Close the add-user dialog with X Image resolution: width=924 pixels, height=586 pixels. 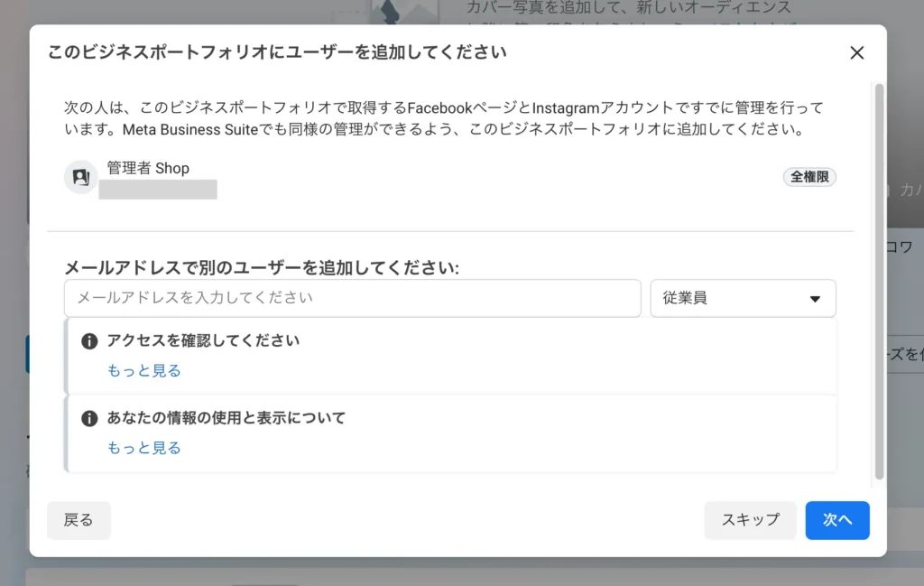click(x=856, y=53)
